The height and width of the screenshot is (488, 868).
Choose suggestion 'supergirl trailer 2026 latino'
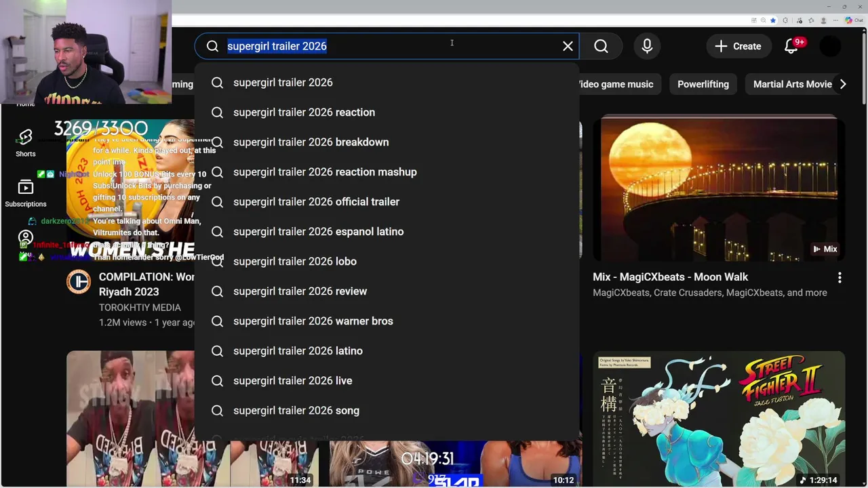click(387, 351)
